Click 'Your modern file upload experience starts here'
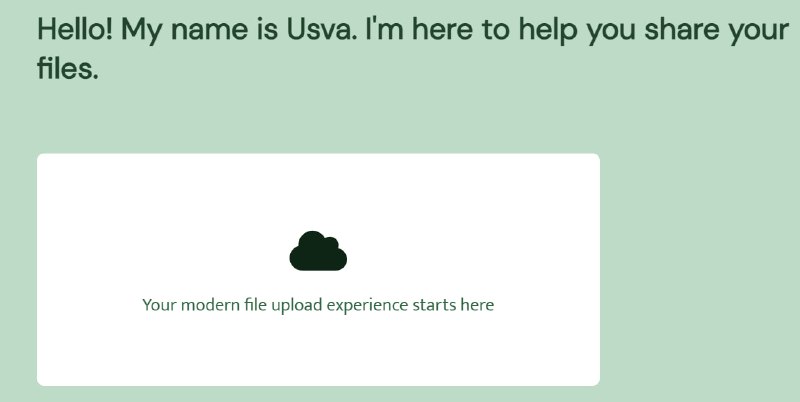Screen dimensions: 800x402 [x=318, y=305]
